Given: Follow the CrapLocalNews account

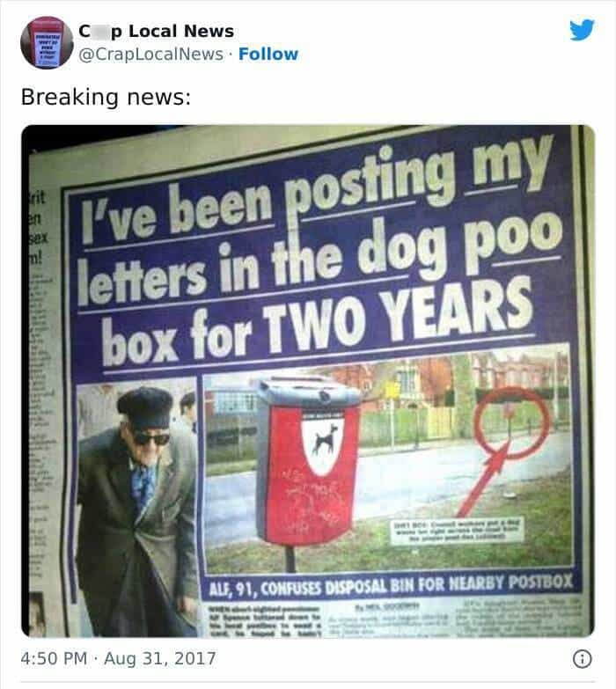Looking at the screenshot, I should tap(268, 54).
